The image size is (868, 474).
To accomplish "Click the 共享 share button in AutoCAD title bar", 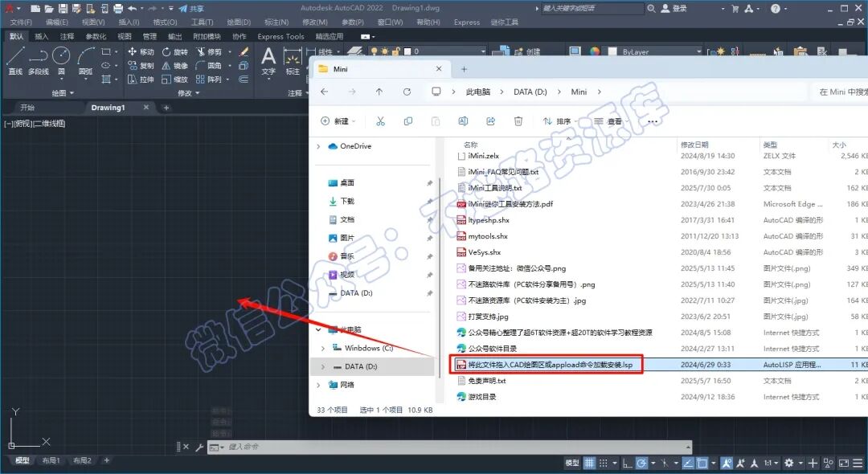I will (x=191, y=8).
